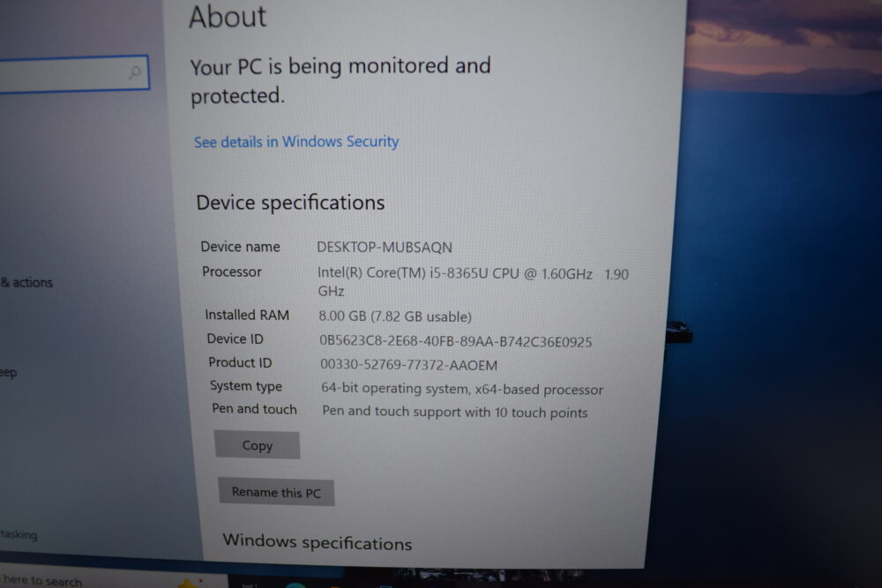The image size is (882, 588).
Task: Select Multitasking in the sidebar
Action: pyautogui.click(x=19, y=534)
